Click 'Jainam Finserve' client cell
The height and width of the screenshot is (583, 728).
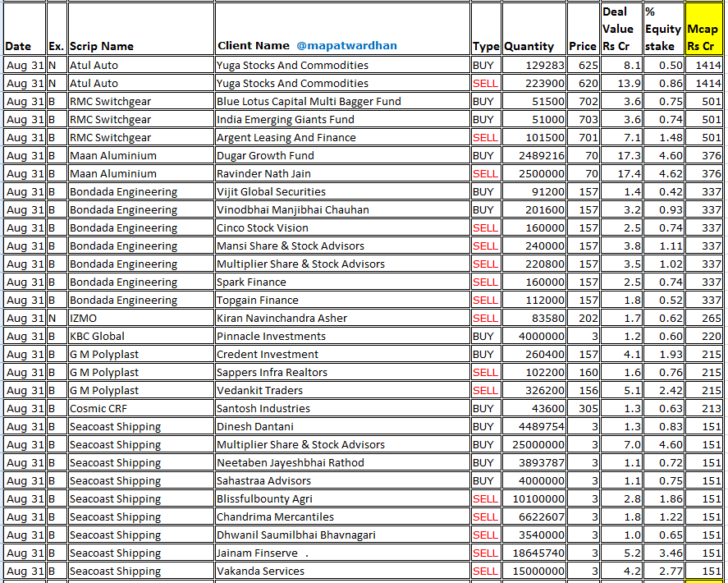coord(342,553)
